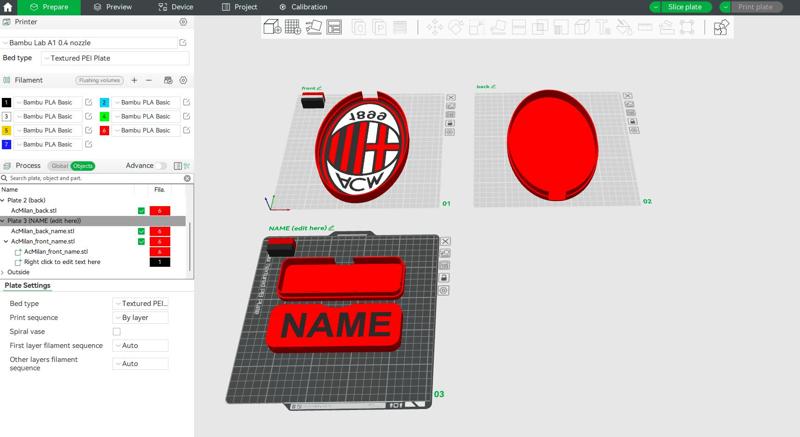The image size is (800, 437).
Task: Switch to the Device tab
Action: click(x=176, y=7)
